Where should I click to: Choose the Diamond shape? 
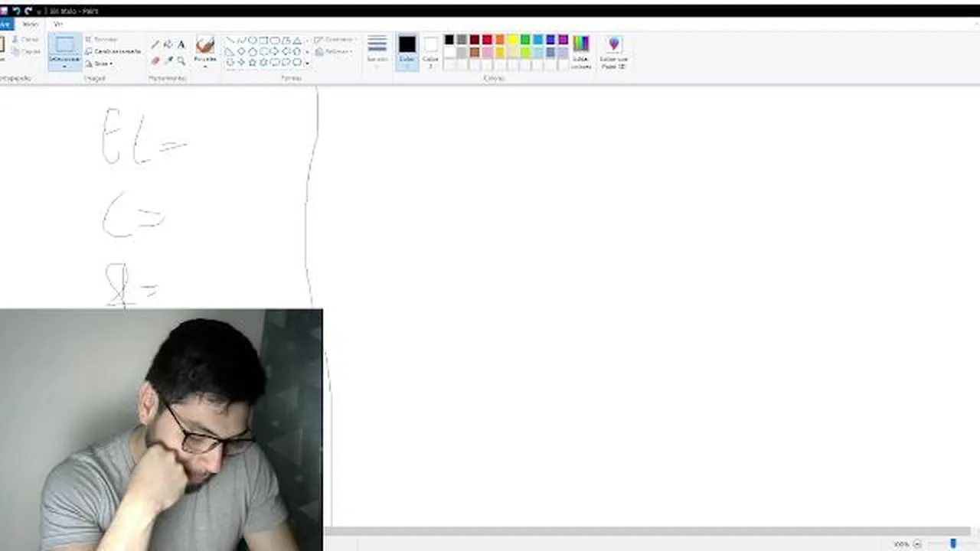241,51
